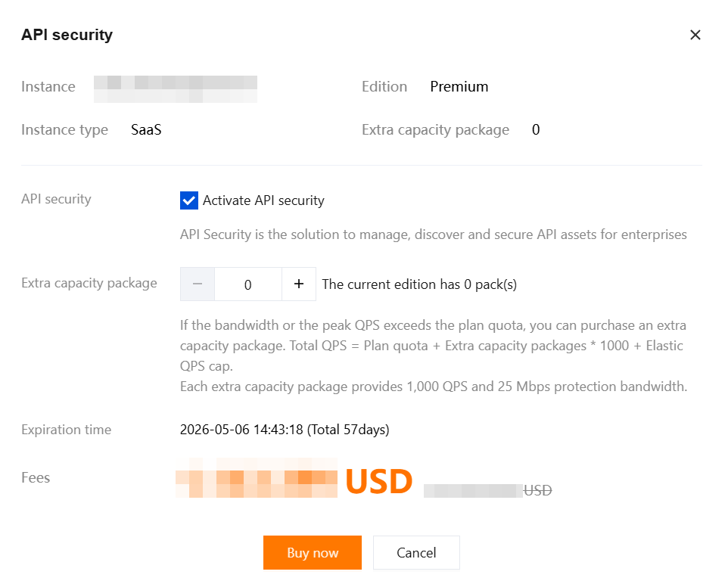The height and width of the screenshot is (587, 728).
Task: Click the current edition has 0 pack(s) text
Action: pos(419,284)
